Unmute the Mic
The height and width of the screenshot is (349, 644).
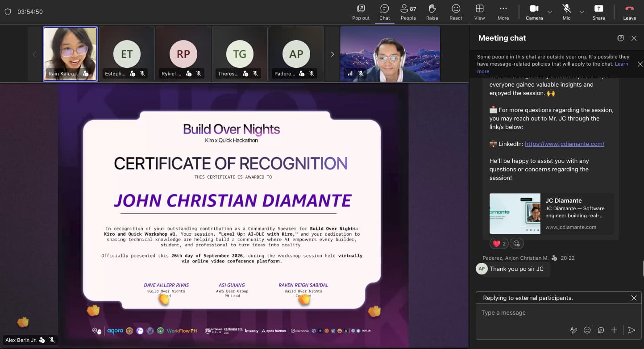566,12
